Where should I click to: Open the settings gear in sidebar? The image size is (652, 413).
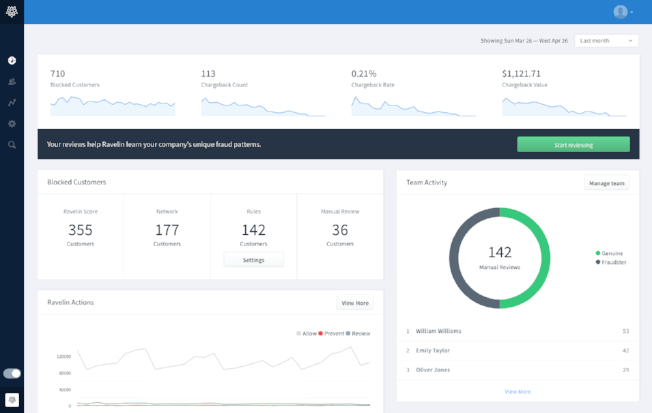(x=12, y=123)
